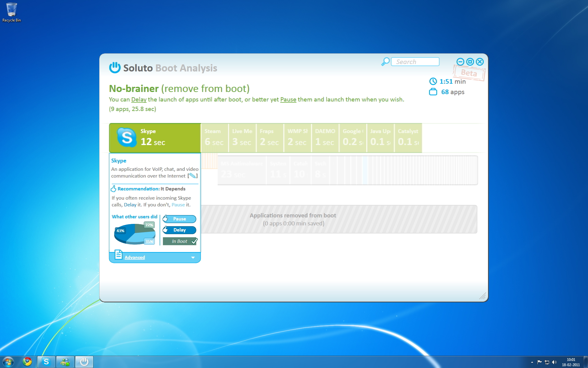The height and width of the screenshot is (368, 588).
Task: Click the Pause link in the header description
Action: click(x=288, y=99)
